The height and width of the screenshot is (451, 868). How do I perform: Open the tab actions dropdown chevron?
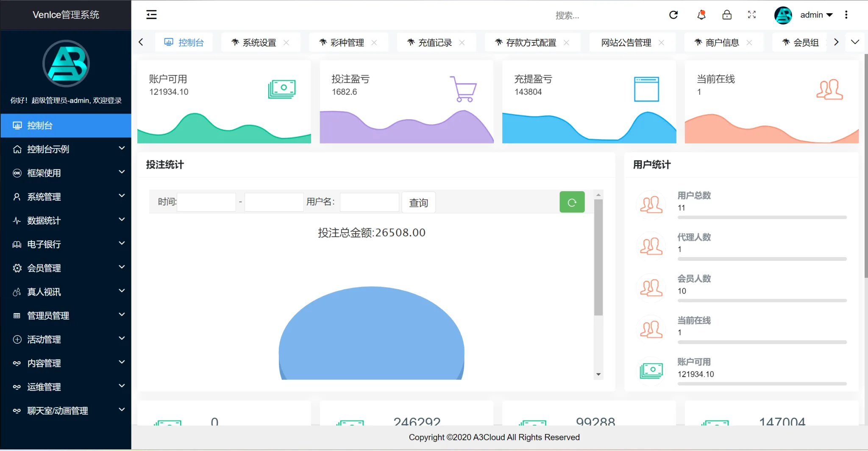(x=855, y=42)
